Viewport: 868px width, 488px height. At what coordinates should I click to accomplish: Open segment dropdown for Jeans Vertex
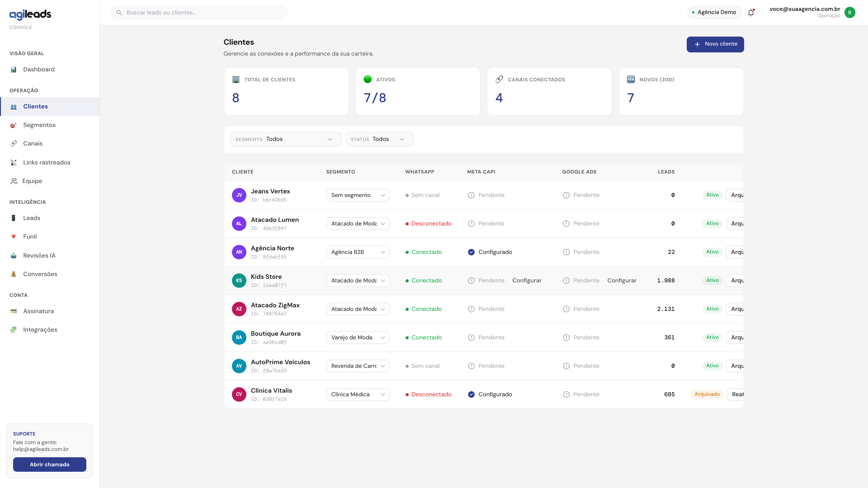click(358, 195)
